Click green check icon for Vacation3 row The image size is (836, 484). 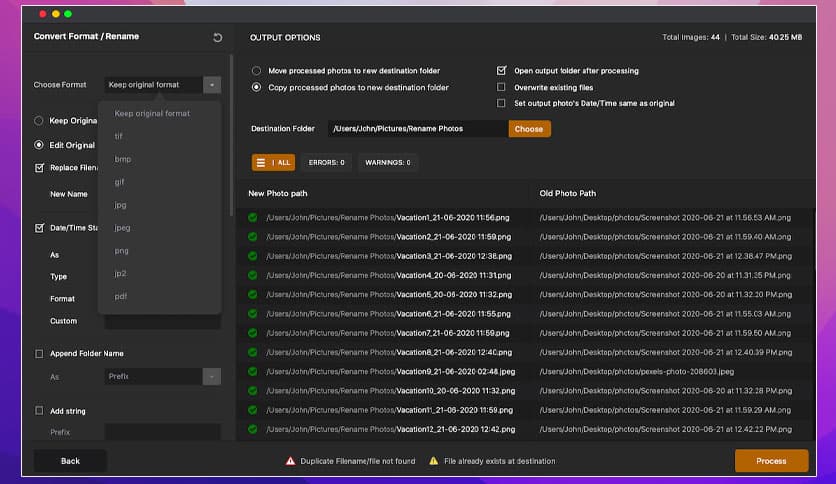pyautogui.click(x=253, y=256)
